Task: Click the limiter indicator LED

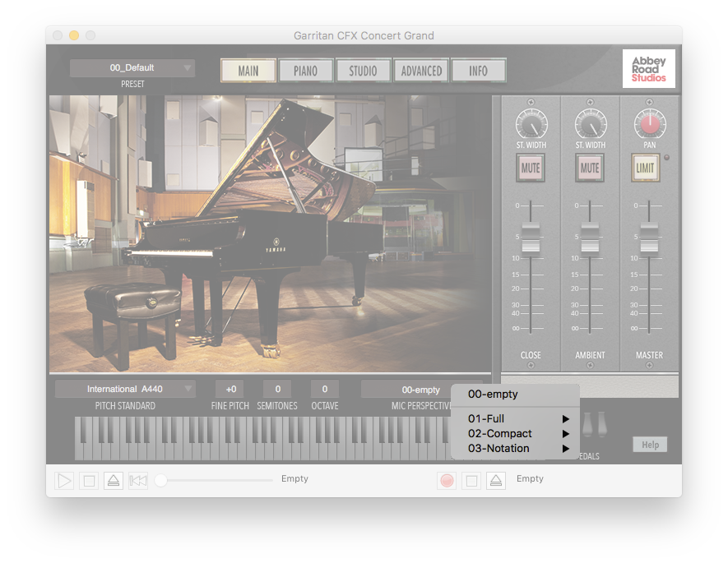Action: point(667,158)
